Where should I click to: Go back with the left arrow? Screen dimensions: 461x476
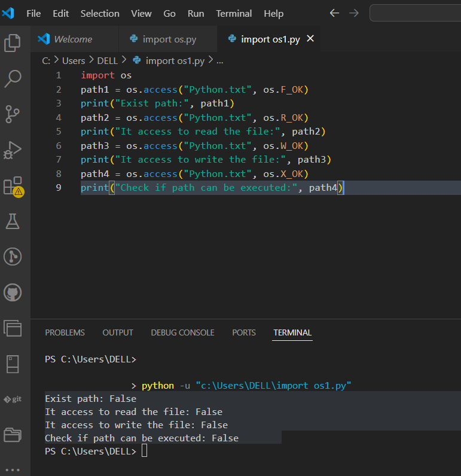[334, 13]
